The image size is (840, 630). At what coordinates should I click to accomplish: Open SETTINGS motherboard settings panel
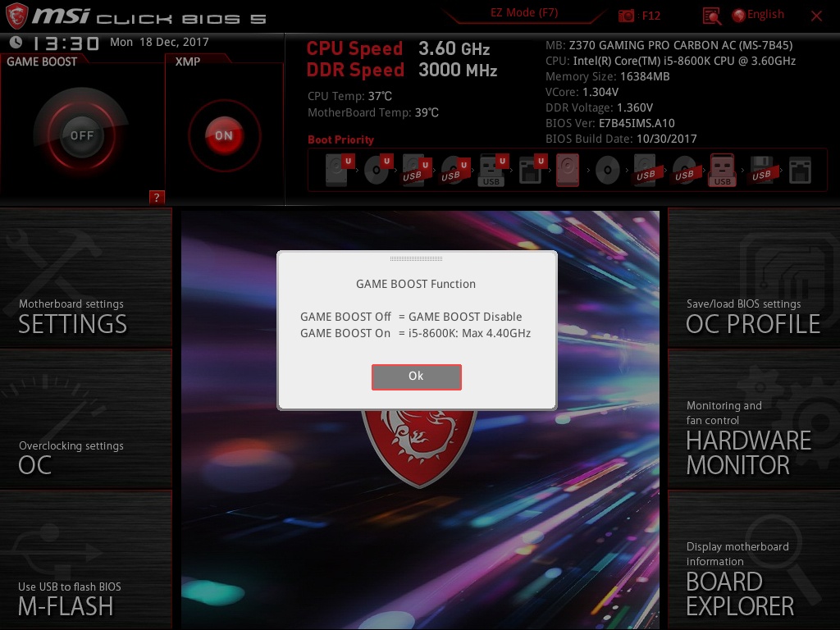pos(85,279)
